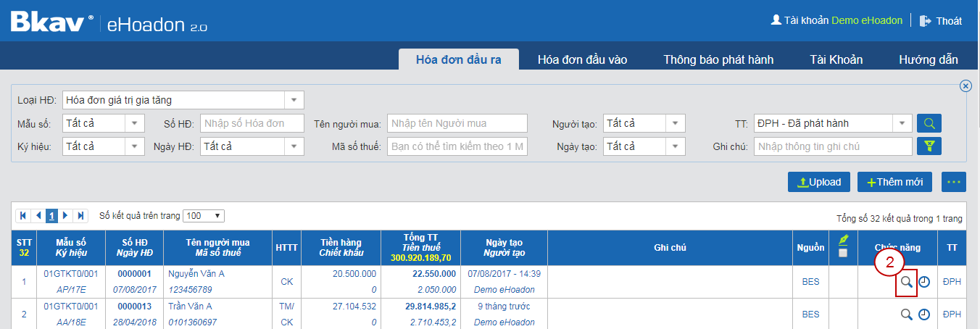Screen dimensions: 980x329
Task: Click the Ghi chú column header
Action: [x=669, y=248]
